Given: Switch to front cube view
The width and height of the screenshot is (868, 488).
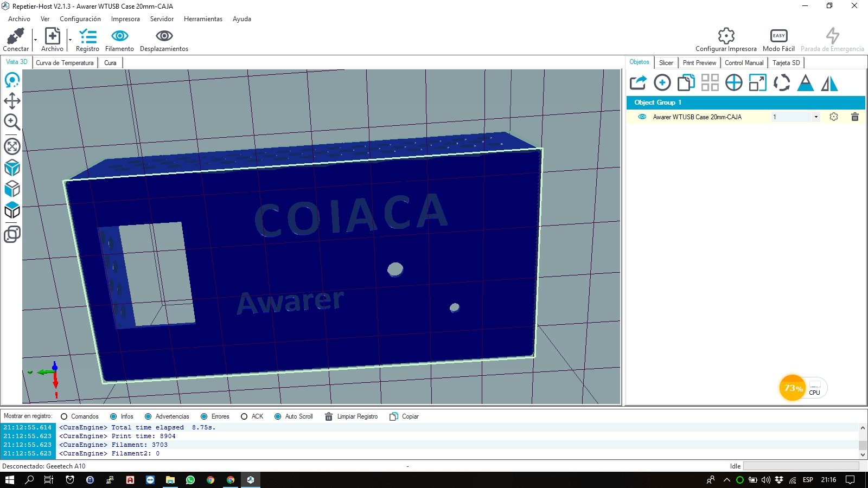Looking at the screenshot, I should coord(12,189).
